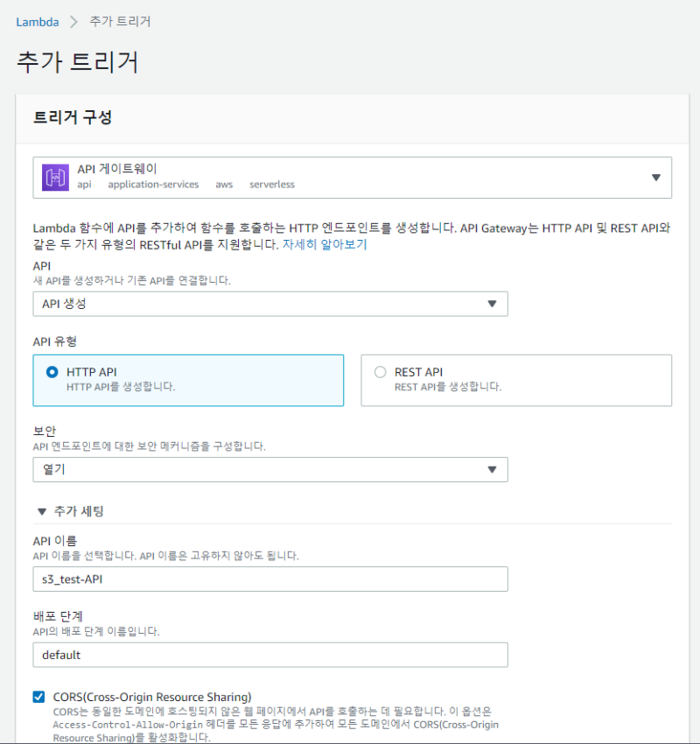The image size is (700, 744).
Task: Click the API name input field
Action: pyautogui.click(x=269, y=579)
